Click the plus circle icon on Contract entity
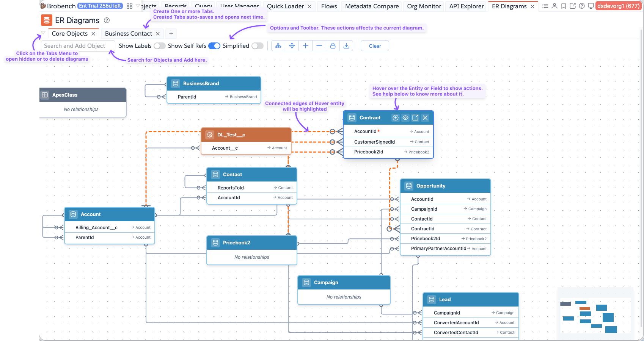The image size is (644, 341). pos(396,118)
